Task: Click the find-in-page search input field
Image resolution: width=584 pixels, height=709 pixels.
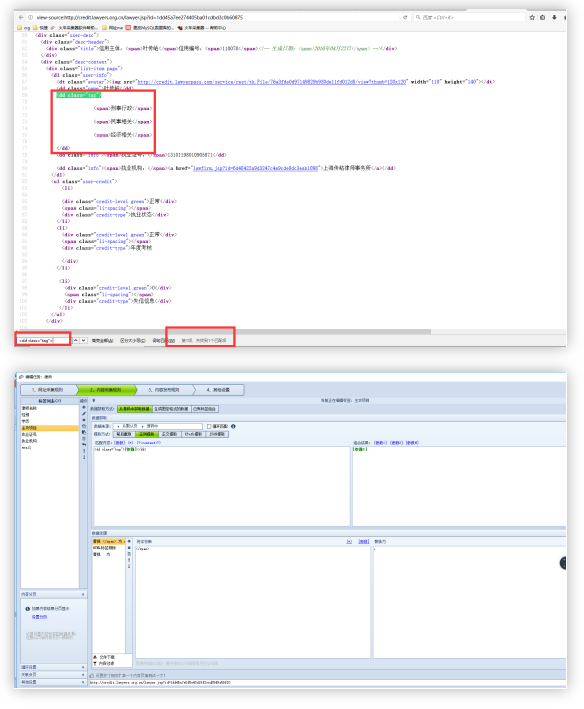Action: [x=43, y=340]
